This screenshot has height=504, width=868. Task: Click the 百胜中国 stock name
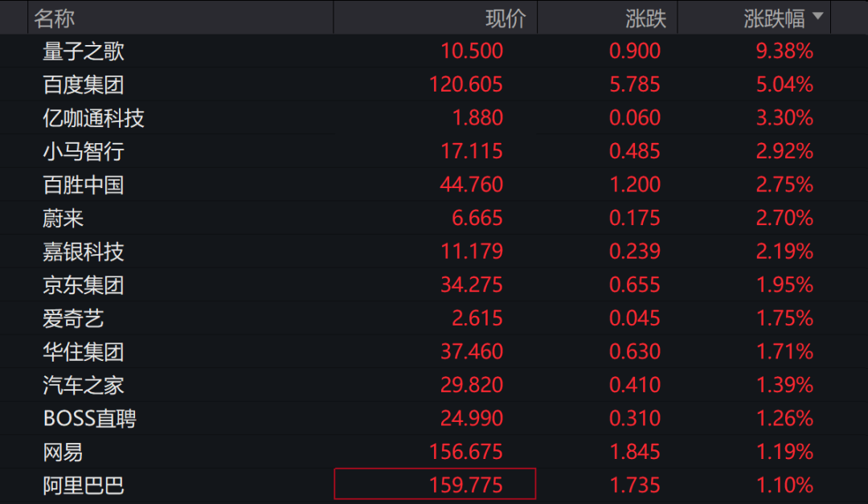click(84, 185)
